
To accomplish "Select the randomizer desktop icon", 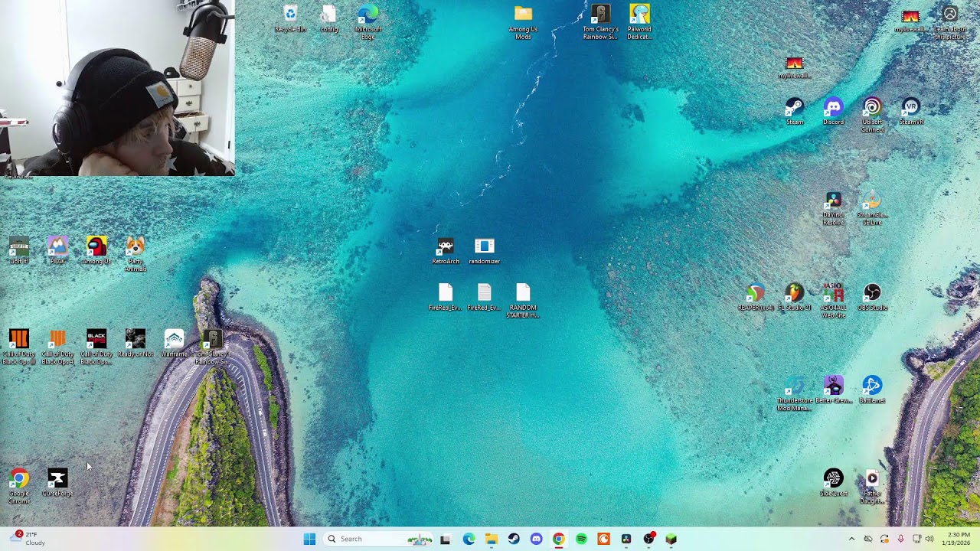I will (484, 251).
